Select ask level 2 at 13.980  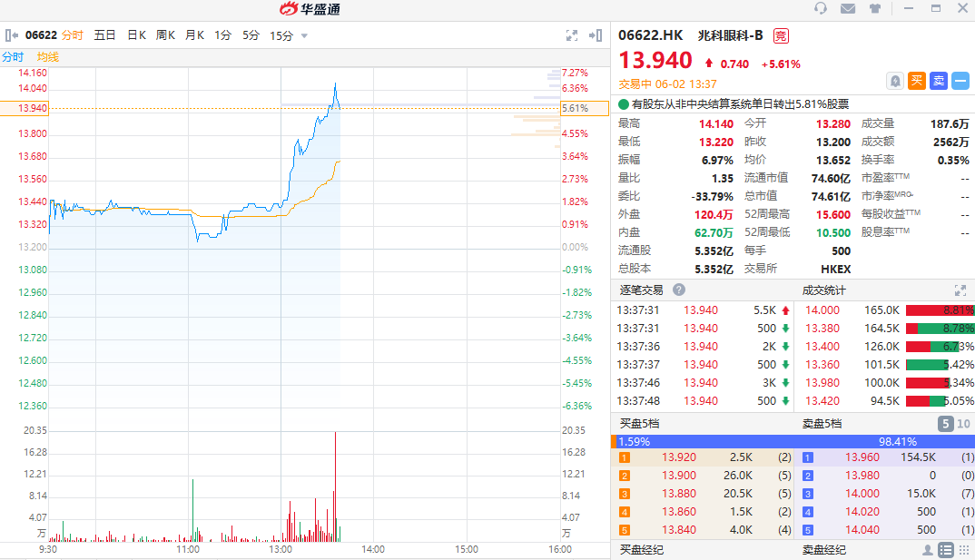coord(886,476)
